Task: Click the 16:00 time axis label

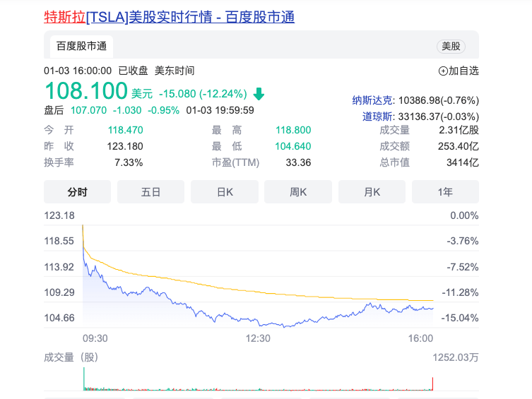Action: (x=420, y=338)
